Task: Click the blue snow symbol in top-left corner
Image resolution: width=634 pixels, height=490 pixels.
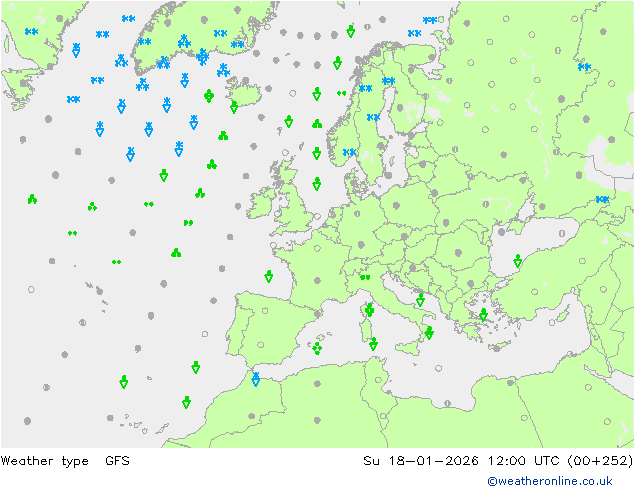Action: coord(31,31)
